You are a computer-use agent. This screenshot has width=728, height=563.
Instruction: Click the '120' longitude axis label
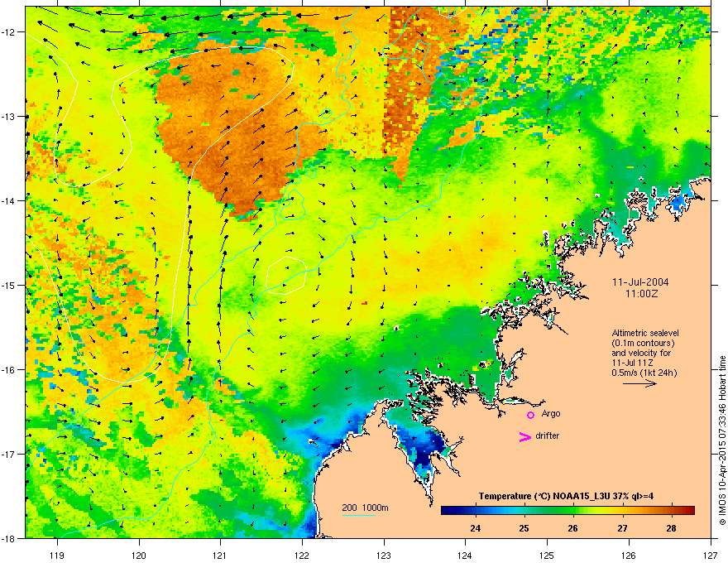tap(139, 555)
